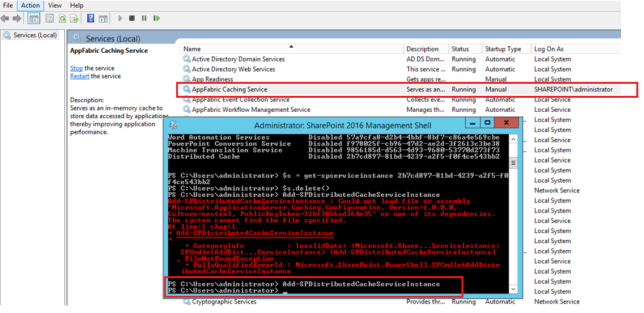Select the Active Directory Web Services name
This screenshot has width=644, height=313.
234,69
